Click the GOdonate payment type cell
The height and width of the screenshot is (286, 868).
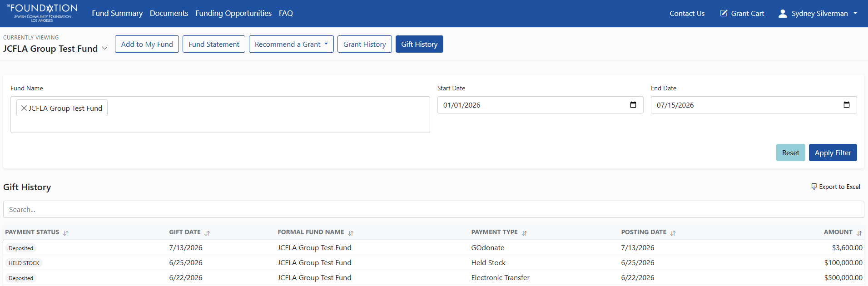[488, 247]
